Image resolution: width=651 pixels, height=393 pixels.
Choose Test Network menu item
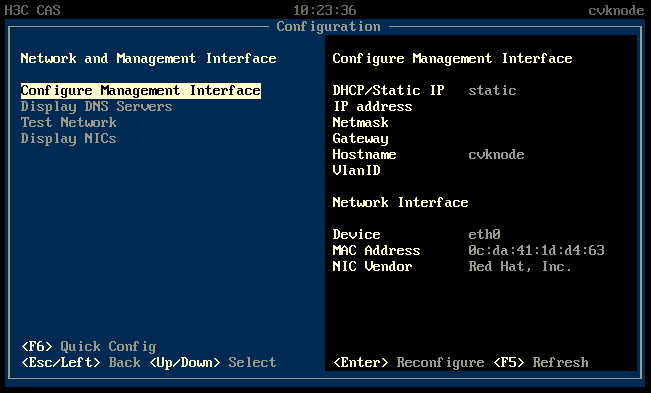(x=69, y=122)
